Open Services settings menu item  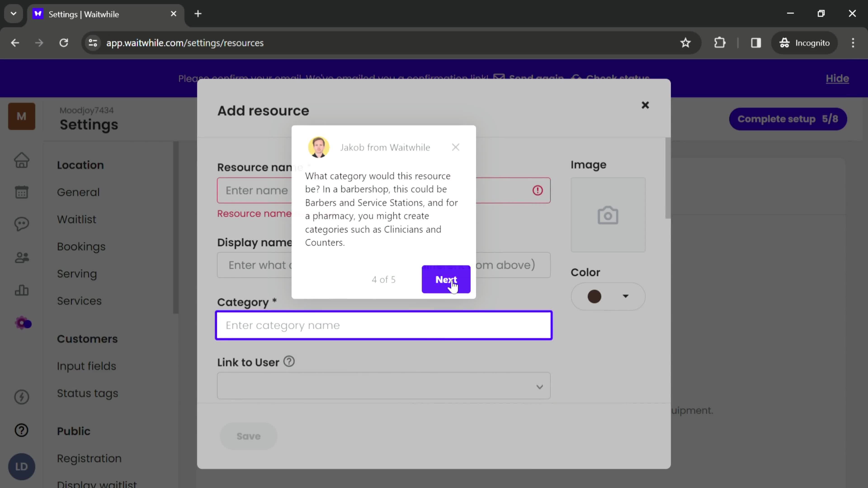(79, 301)
